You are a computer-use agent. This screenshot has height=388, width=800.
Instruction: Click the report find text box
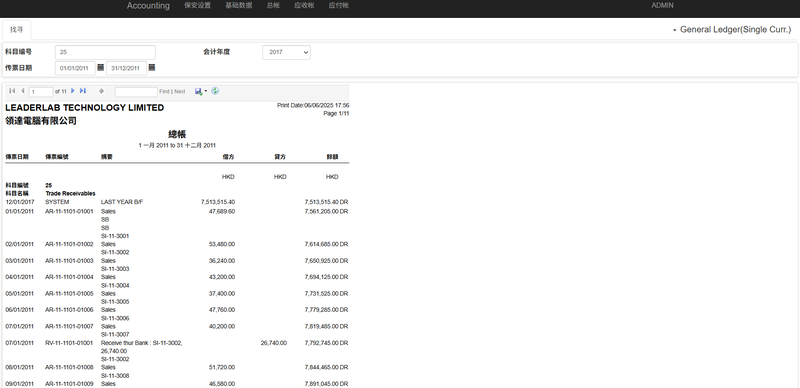pyautogui.click(x=136, y=92)
